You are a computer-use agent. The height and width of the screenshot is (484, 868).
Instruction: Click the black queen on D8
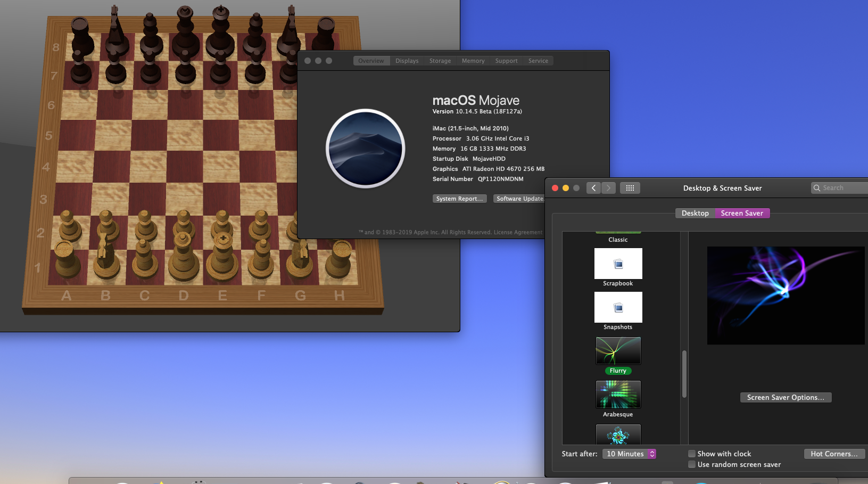(185, 31)
